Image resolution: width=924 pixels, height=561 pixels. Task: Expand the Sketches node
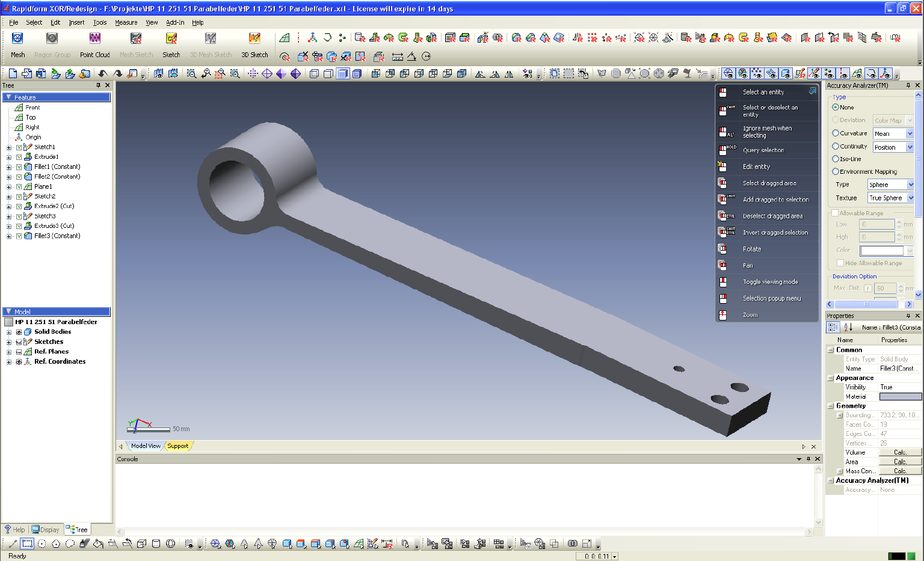click(x=9, y=342)
